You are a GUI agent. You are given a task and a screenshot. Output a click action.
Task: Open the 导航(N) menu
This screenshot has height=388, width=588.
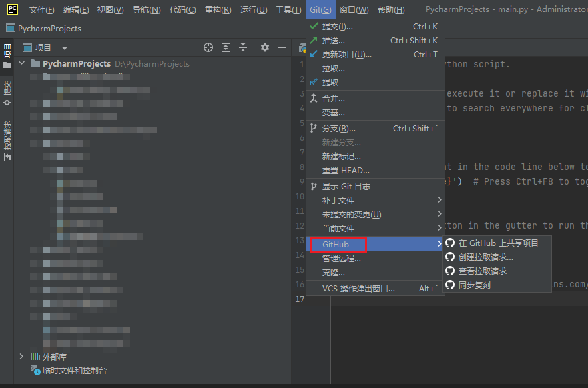point(146,10)
